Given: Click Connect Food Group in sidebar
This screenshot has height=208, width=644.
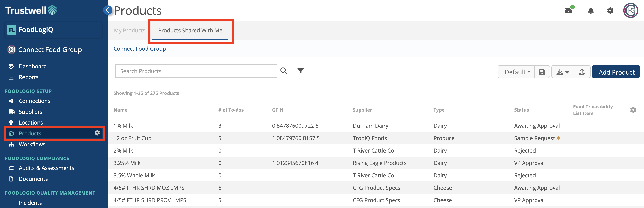Looking at the screenshot, I should pyautogui.click(x=50, y=49).
